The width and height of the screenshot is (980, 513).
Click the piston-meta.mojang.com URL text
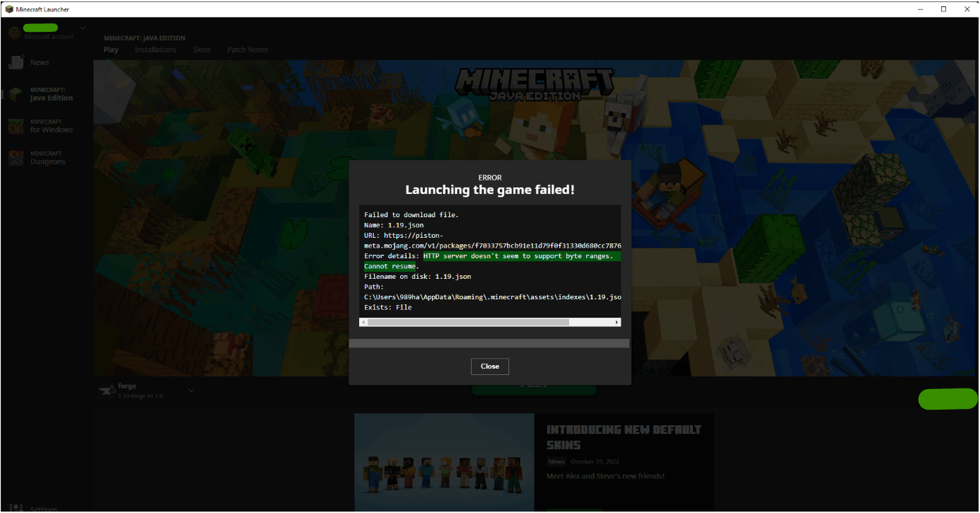(492, 241)
